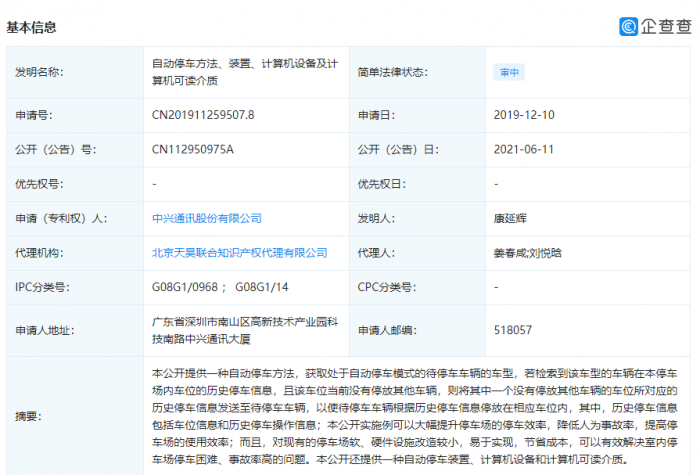Click publication date 2021-06-11
The height and width of the screenshot is (475, 700).
click(x=524, y=150)
